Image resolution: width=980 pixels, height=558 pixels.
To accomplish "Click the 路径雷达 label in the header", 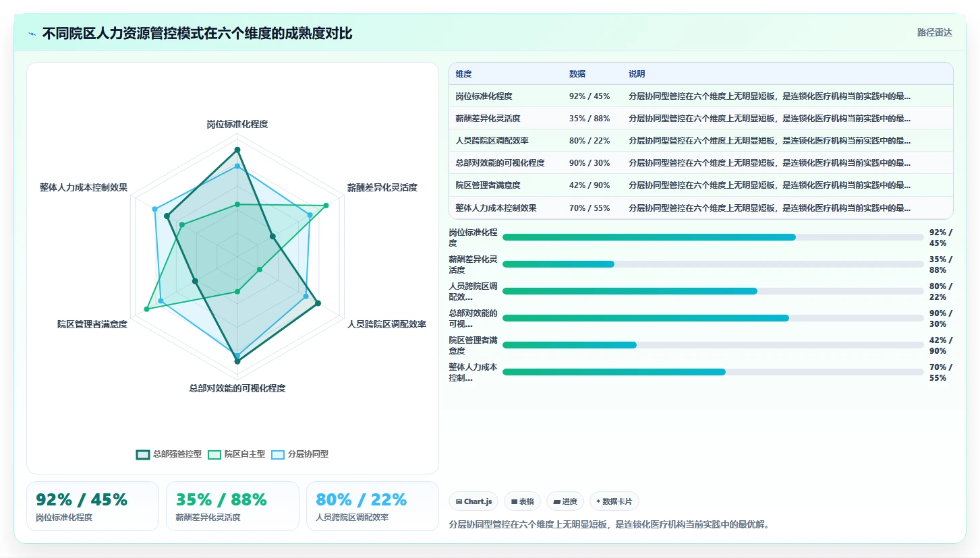I will click(x=935, y=32).
